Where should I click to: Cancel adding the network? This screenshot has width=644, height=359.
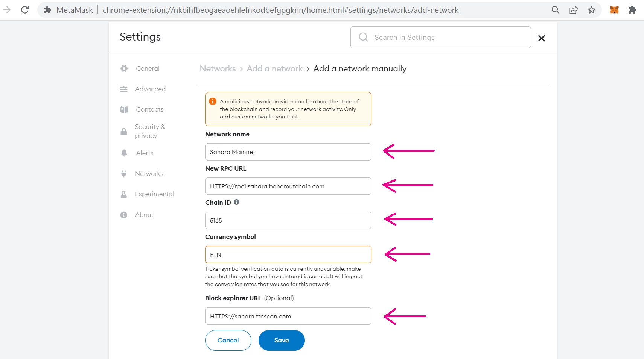point(228,340)
